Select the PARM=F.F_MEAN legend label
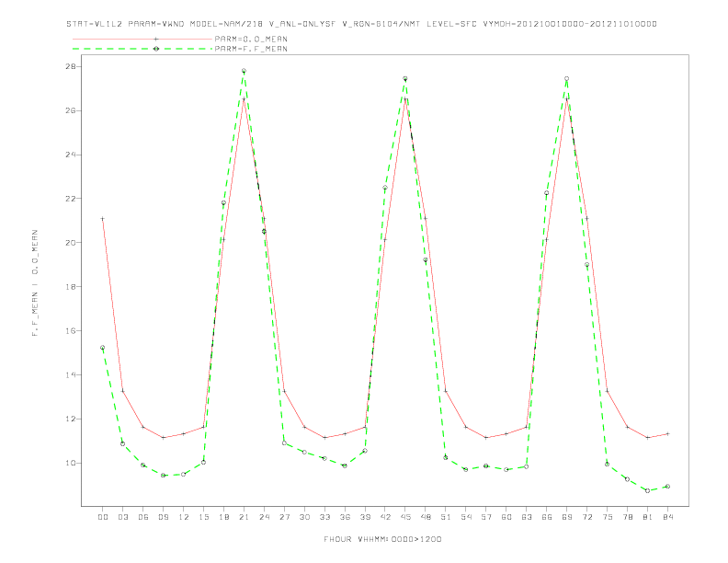The image size is (728, 563). tap(251, 49)
